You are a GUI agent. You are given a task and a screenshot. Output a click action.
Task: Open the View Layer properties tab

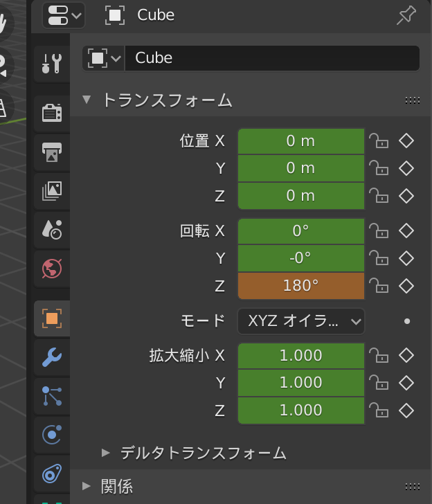52,191
